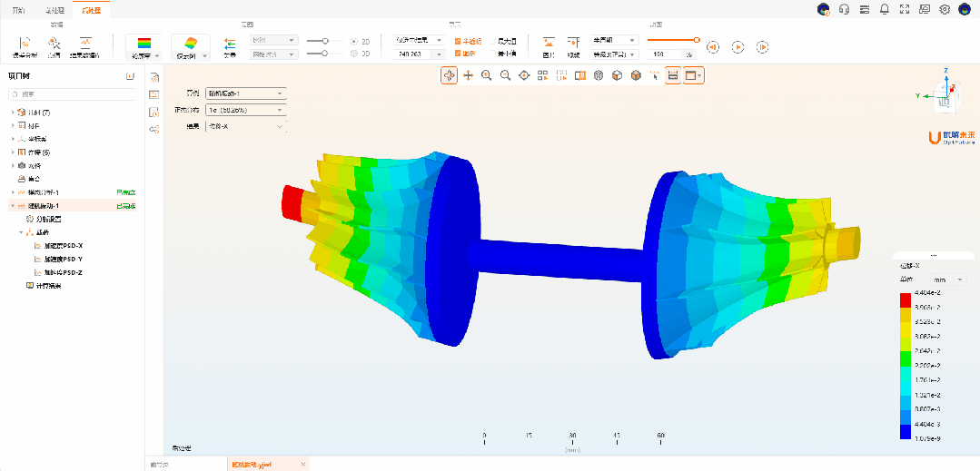Select the 2D radio button
This screenshot has height=471, width=980.
pos(353,41)
